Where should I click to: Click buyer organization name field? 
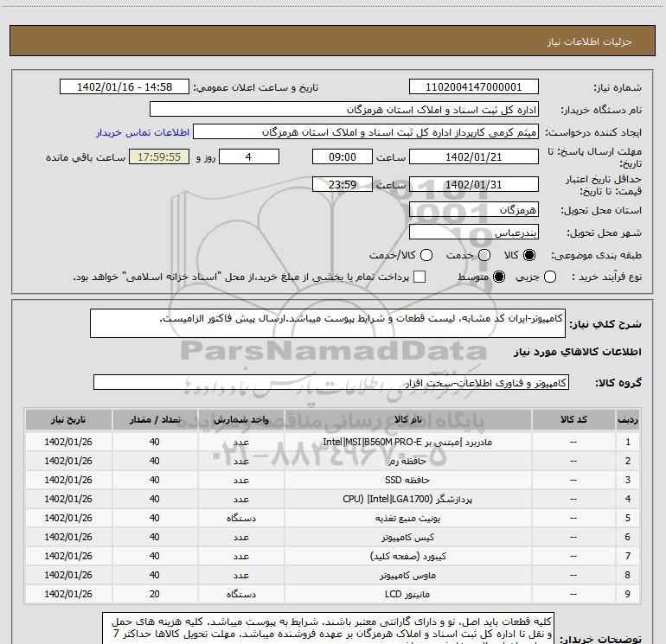click(x=344, y=110)
